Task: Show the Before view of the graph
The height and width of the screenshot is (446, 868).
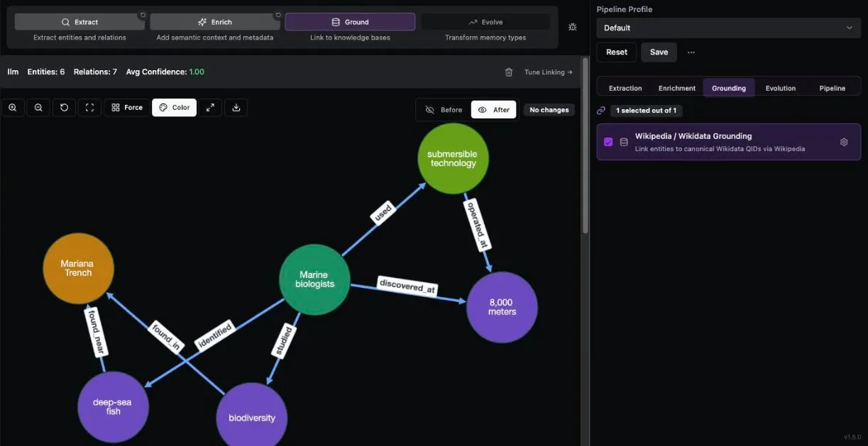Action: point(444,110)
